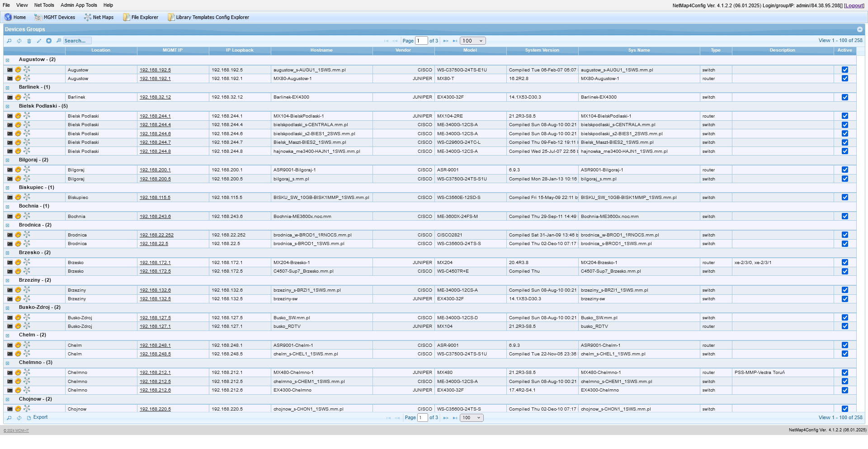Open the 192.168.244.8 MGMT IP link
The width and height of the screenshot is (868, 449).
155,151
